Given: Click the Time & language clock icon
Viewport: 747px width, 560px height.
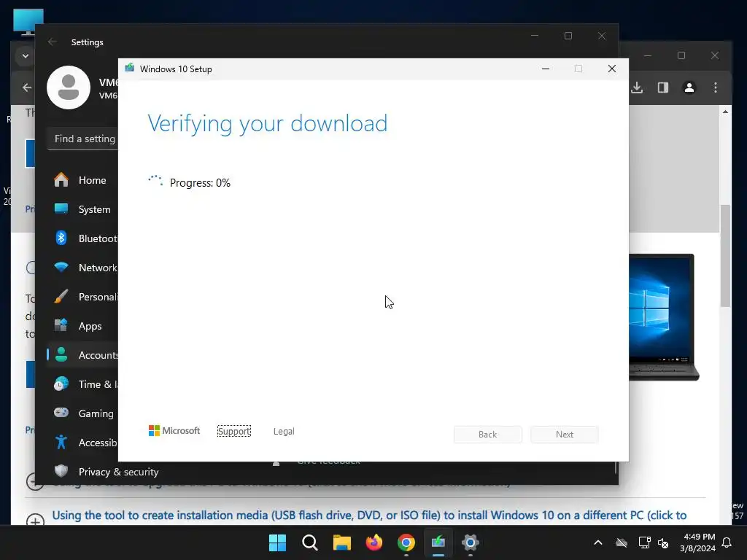Looking at the screenshot, I should point(61,384).
